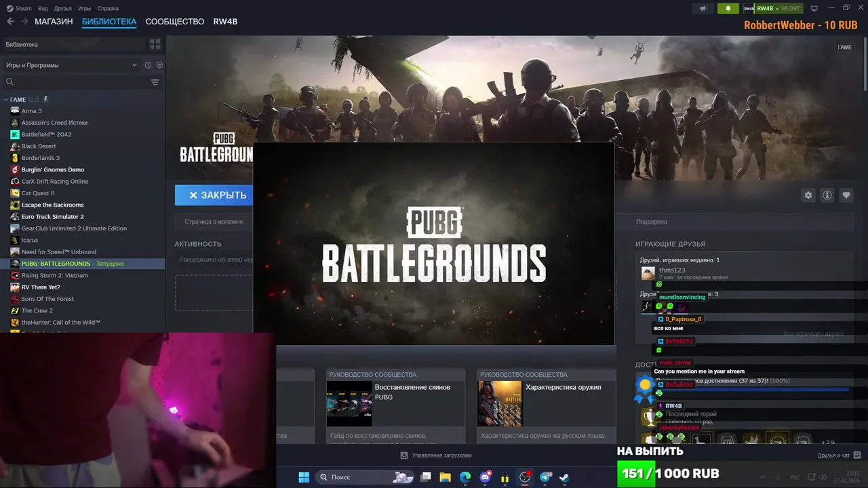This screenshot has height=488, width=868.
Task: Click the ЗАКРЫТЬ button to stop game
Action: pos(214,195)
